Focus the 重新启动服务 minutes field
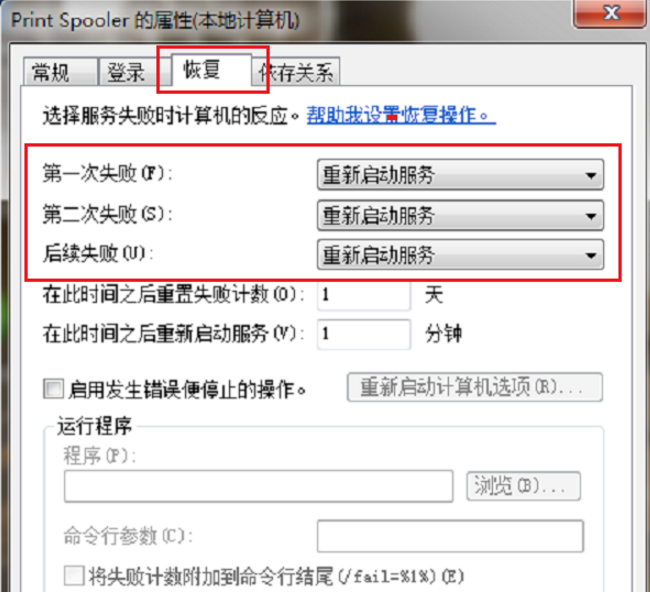The image size is (650, 592). [x=364, y=334]
